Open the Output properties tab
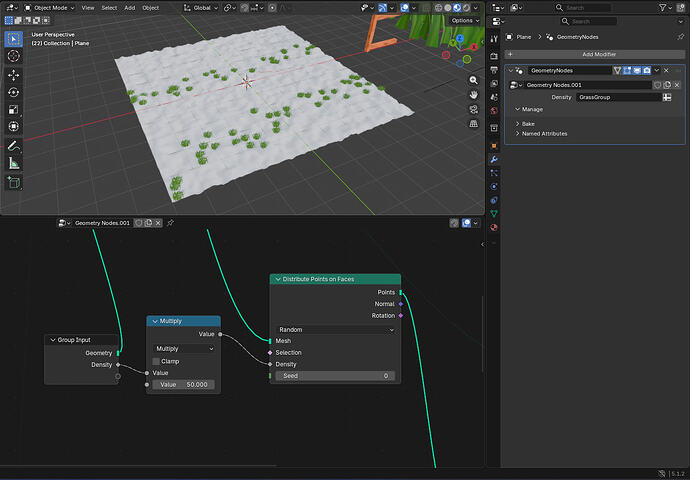The width and height of the screenshot is (690, 480). click(494, 70)
